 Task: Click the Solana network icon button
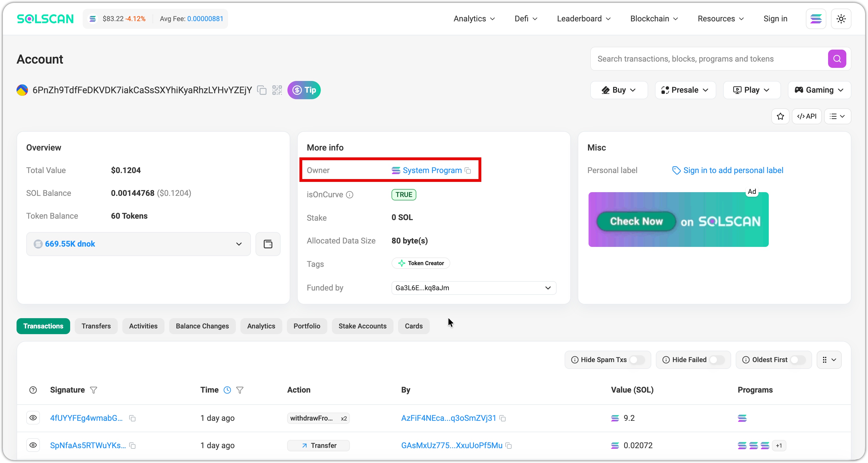tap(816, 19)
